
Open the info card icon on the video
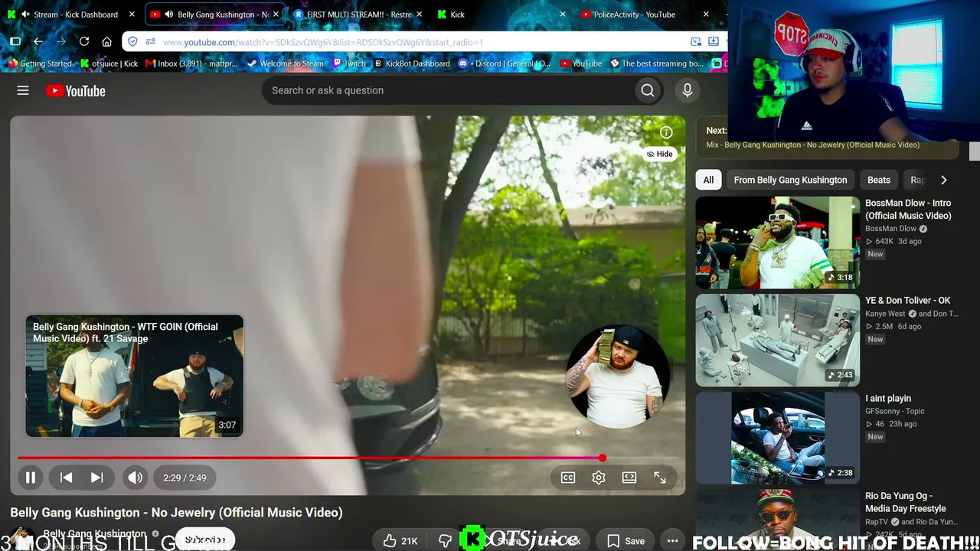666,132
